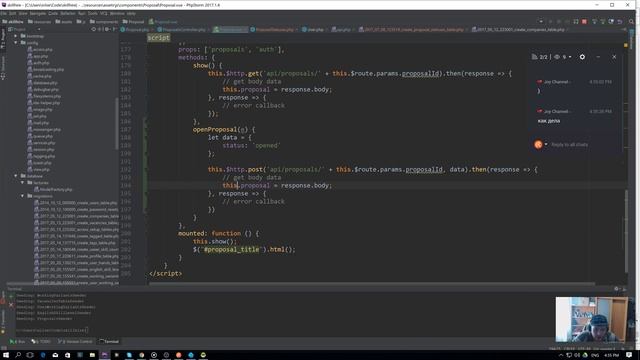Open the Mail taskbar icon
The image size is (640, 360).
[55, 355]
